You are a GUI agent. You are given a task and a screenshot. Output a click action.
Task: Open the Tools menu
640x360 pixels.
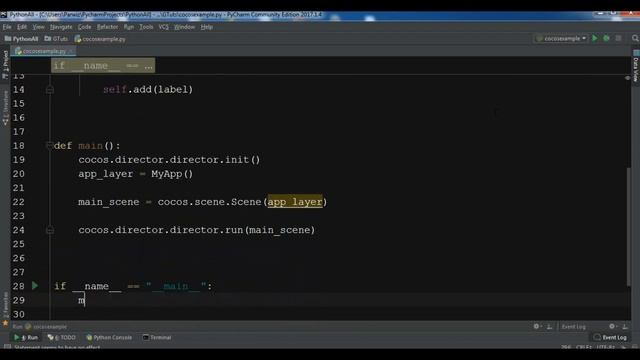point(146,27)
